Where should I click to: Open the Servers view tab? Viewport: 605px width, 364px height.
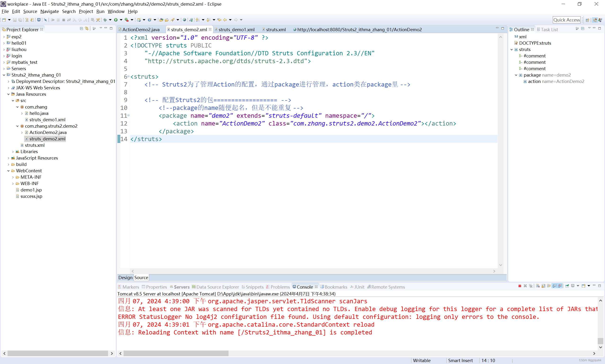180,287
